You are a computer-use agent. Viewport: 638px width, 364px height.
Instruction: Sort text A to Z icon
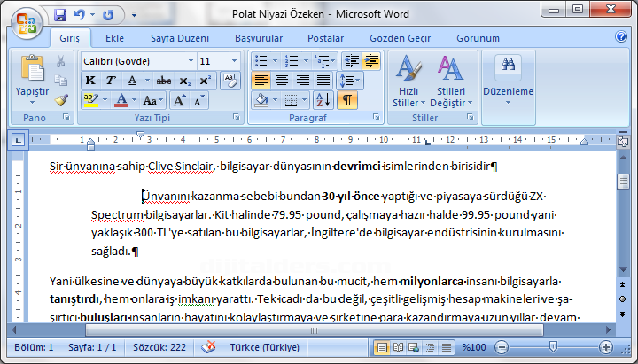tap(323, 100)
